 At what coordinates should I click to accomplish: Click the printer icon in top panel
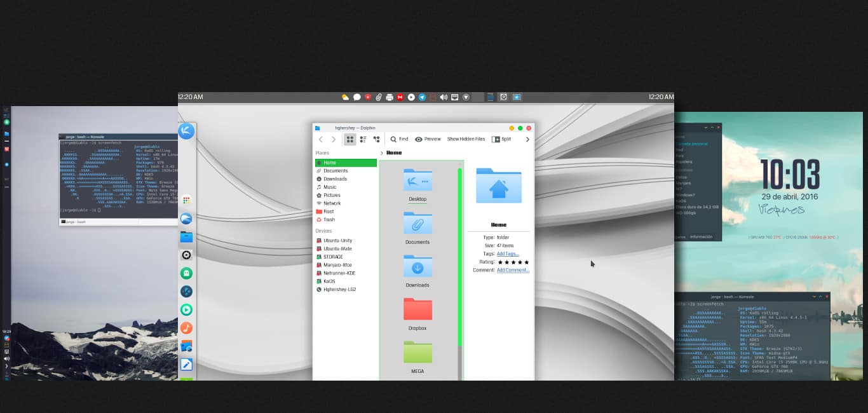[389, 97]
